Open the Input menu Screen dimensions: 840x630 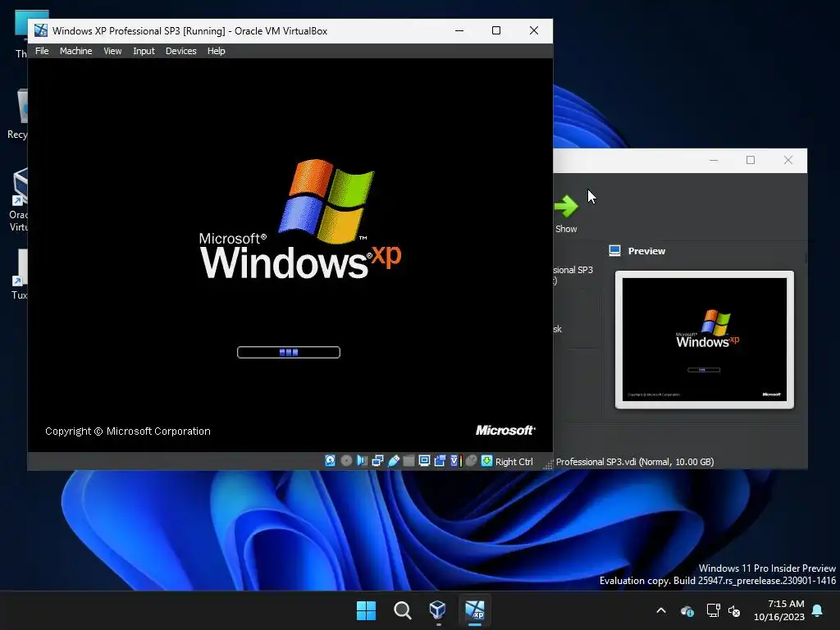click(144, 51)
